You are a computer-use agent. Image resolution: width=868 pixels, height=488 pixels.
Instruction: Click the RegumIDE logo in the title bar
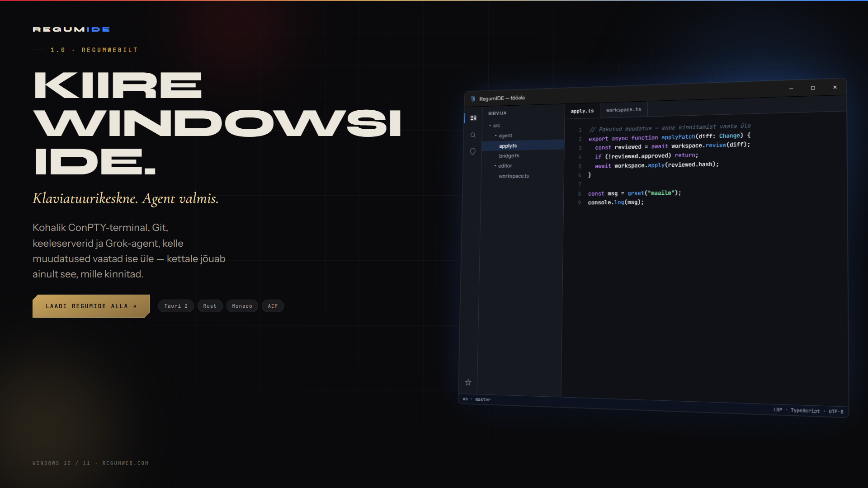click(473, 99)
